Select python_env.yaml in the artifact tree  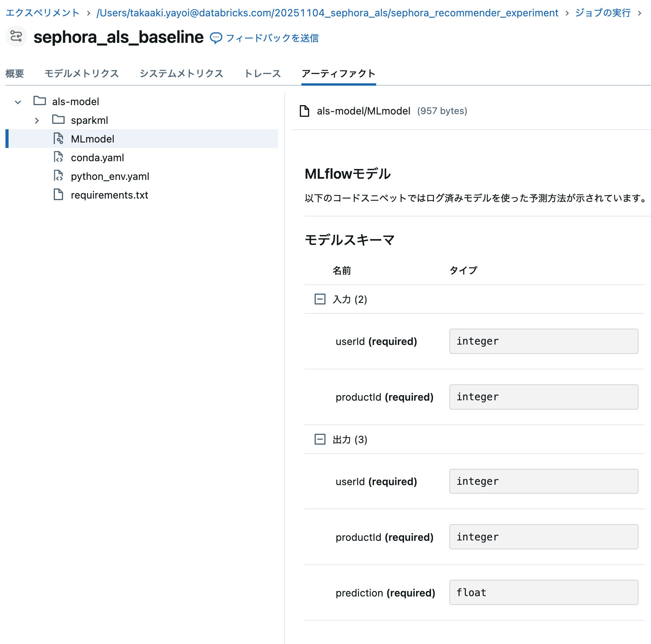[110, 176]
